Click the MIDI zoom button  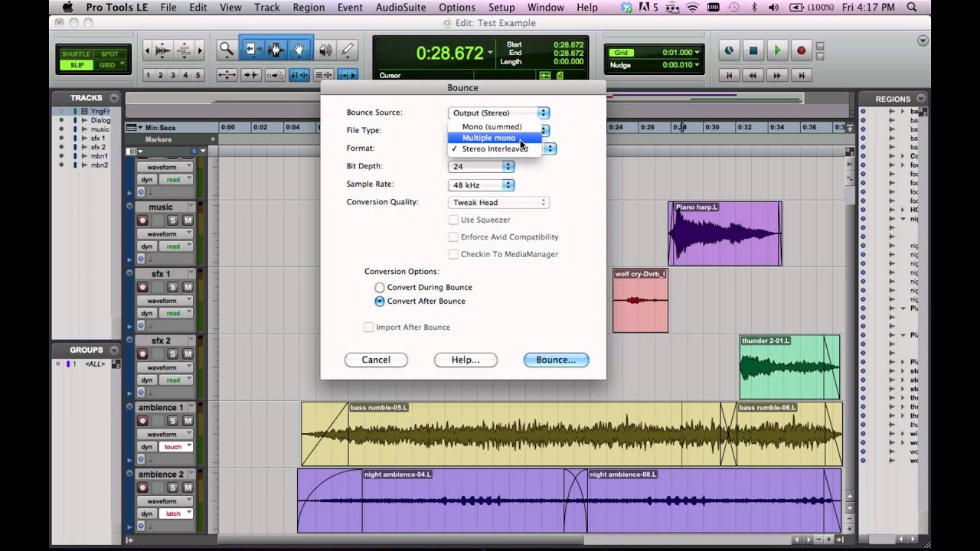pyautogui.click(x=184, y=51)
